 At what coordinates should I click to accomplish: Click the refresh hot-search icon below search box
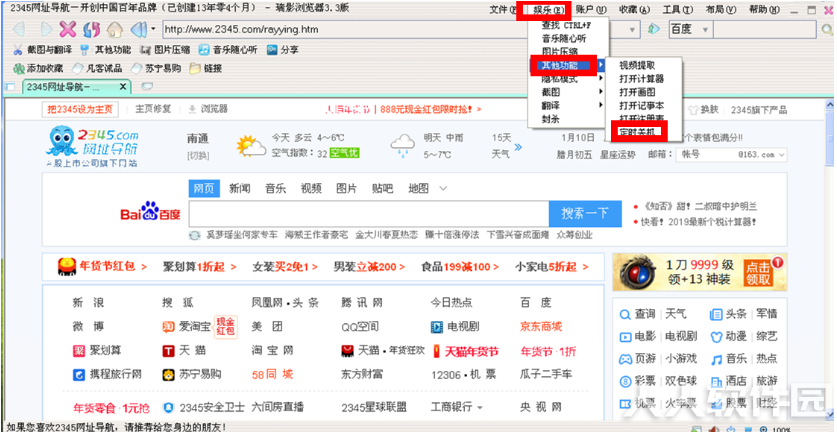coord(194,235)
